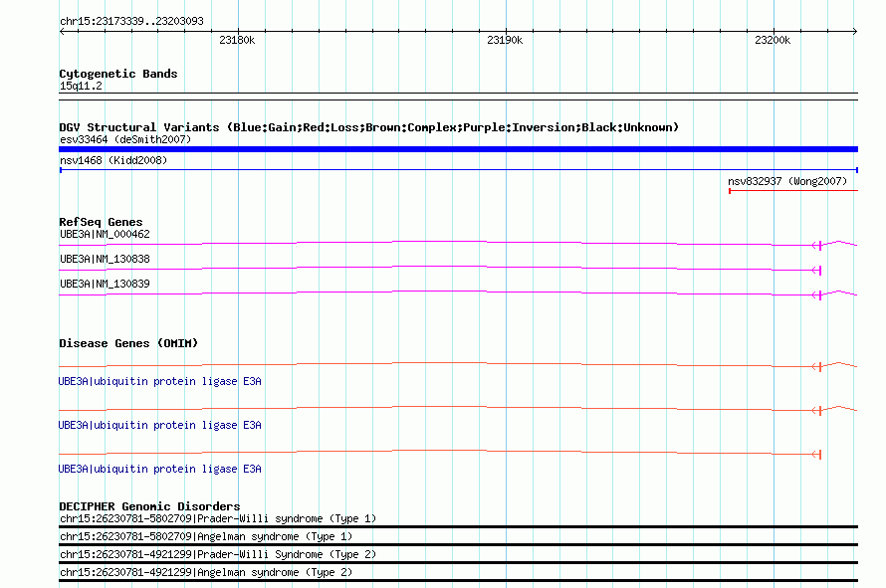The image size is (886, 588).
Task: Click the 23180k ruler label
Action: pyautogui.click(x=237, y=40)
